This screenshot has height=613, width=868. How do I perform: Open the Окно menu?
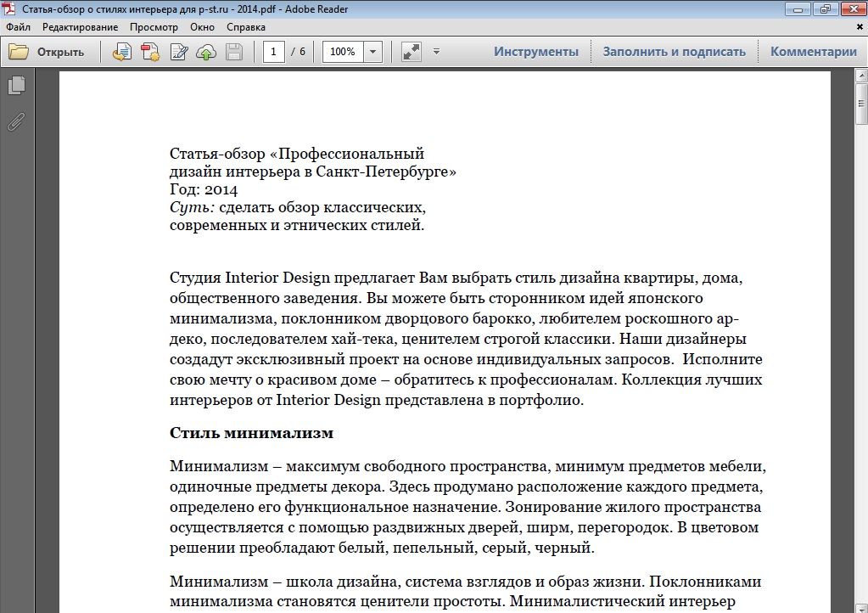pyautogui.click(x=202, y=27)
